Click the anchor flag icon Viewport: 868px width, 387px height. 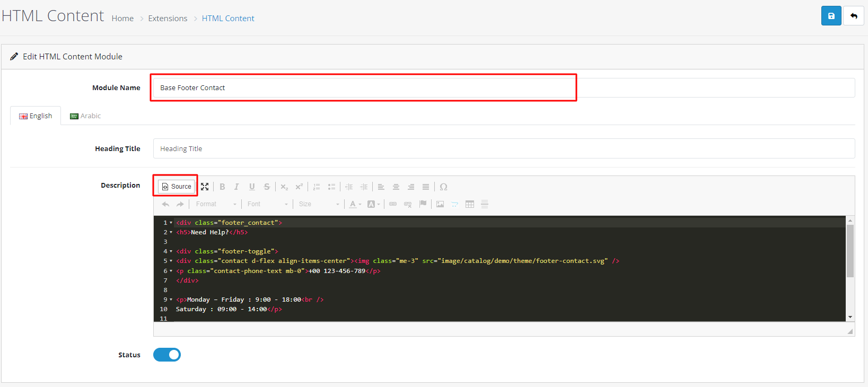pyautogui.click(x=423, y=204)
